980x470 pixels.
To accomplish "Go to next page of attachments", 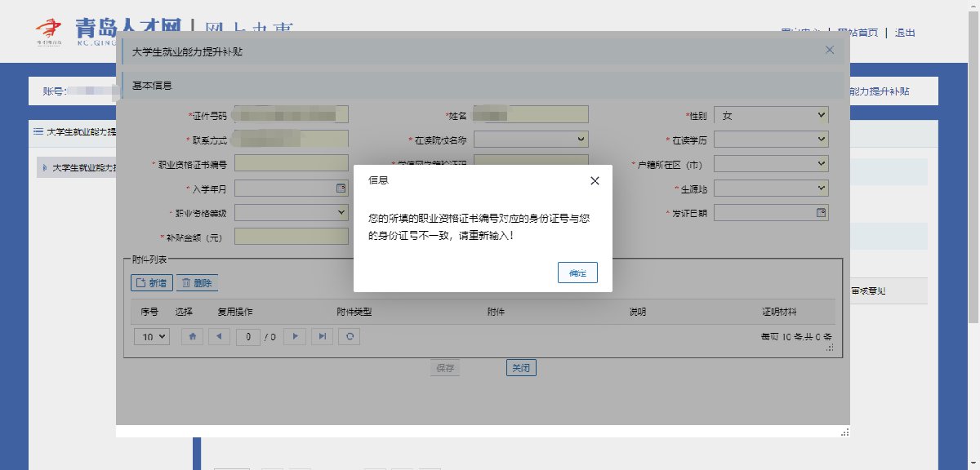I will [297, 336].
